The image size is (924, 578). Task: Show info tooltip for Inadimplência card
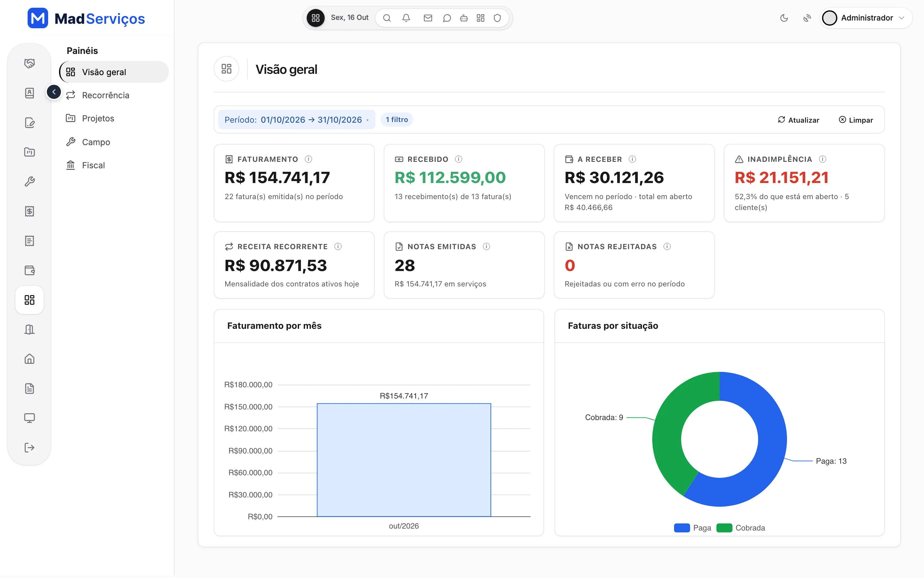[823, 159]
